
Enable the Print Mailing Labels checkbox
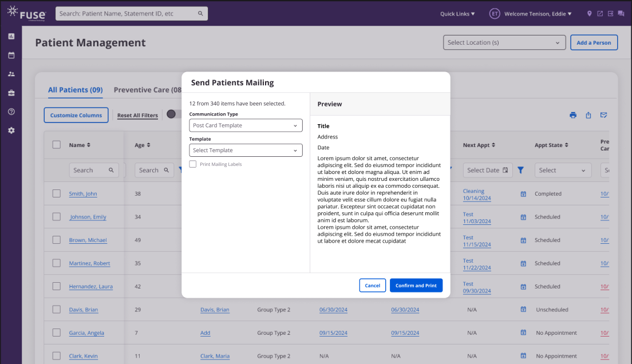point(193,164)
